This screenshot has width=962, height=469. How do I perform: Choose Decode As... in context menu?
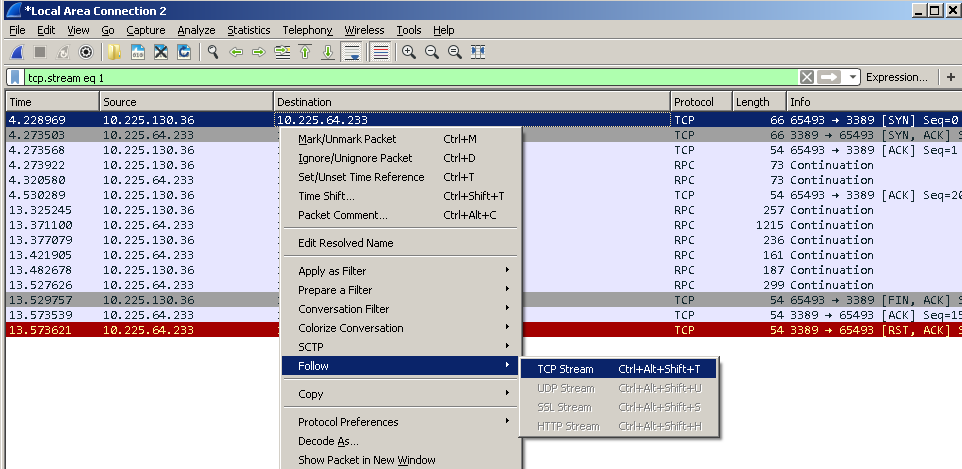pos(401,441)
